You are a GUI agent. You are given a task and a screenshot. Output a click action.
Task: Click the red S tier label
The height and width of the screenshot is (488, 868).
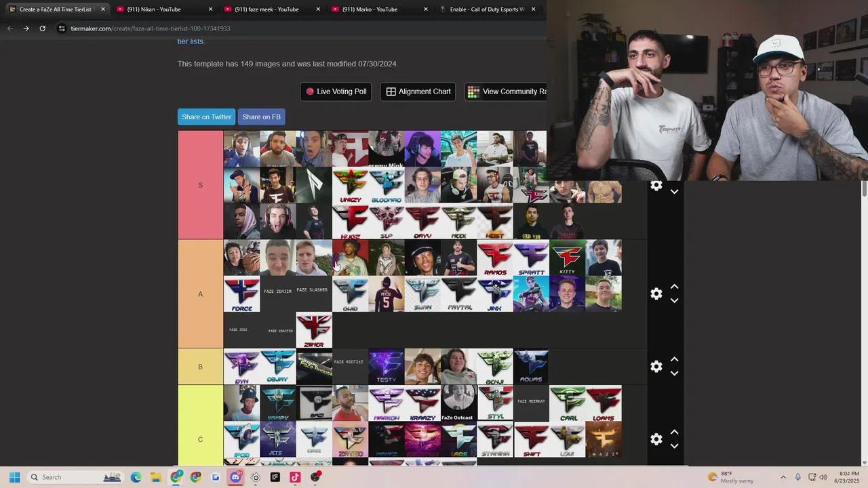(200, 185)
